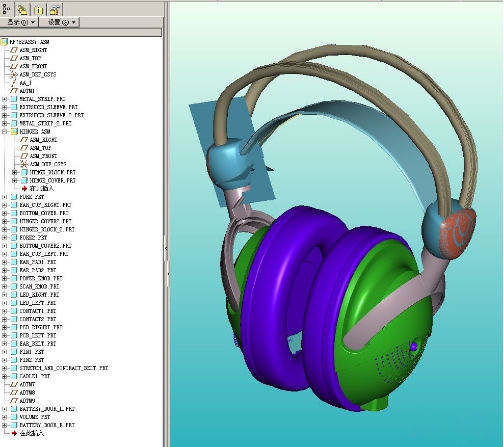
Task: Expand the METAL_STRIP.PRT node
Action: (4, 99)
